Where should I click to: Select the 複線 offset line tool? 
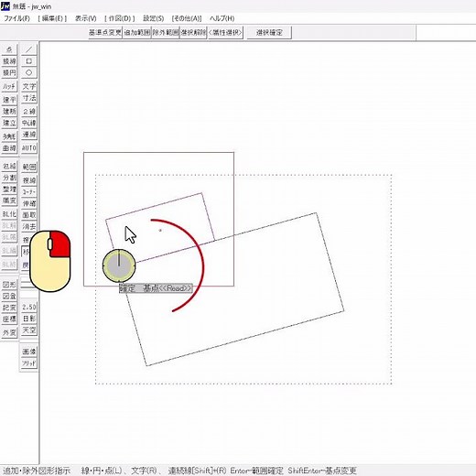click(29, 180)
